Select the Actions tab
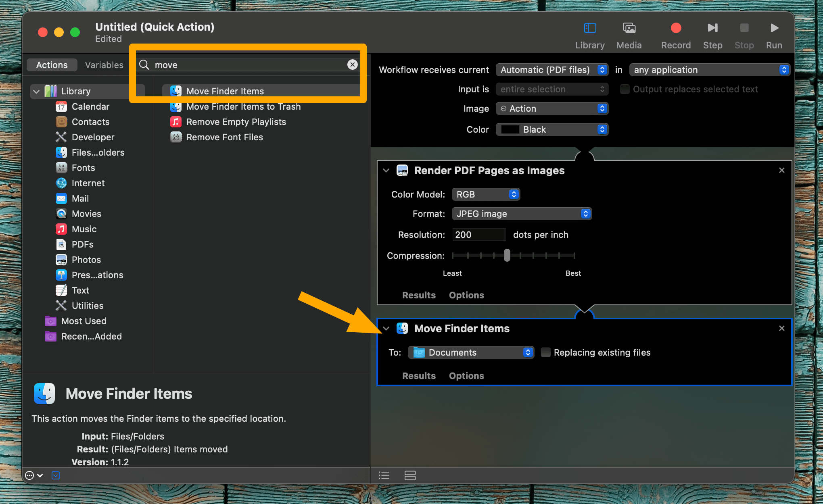The height and width of the screenshot is (504, 823). [52, 65]
